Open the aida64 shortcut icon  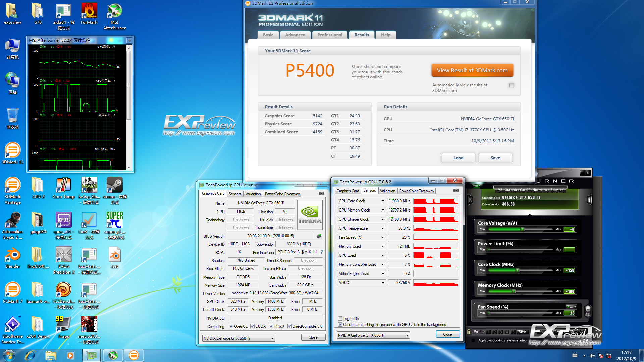click(63, 16)
